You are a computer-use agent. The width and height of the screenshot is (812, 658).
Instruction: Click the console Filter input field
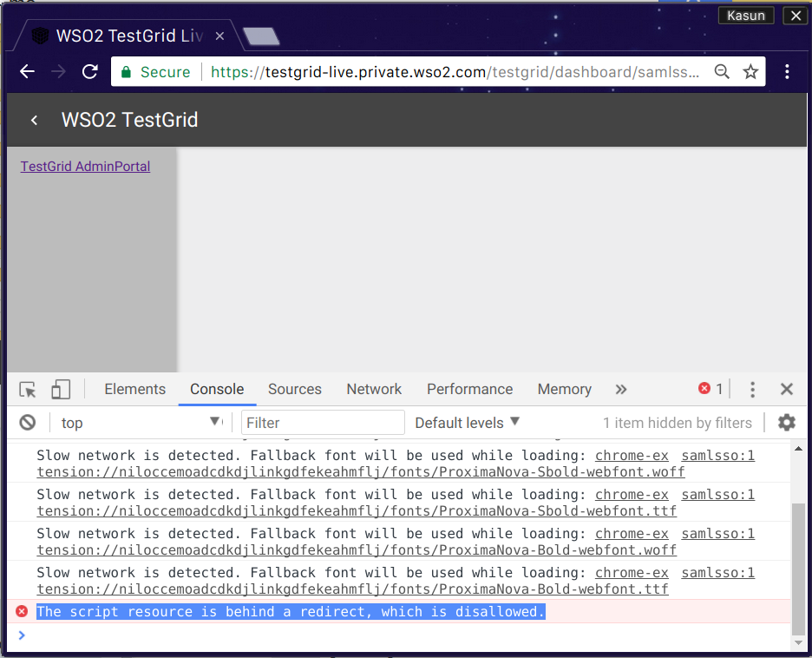coord(323,423)
